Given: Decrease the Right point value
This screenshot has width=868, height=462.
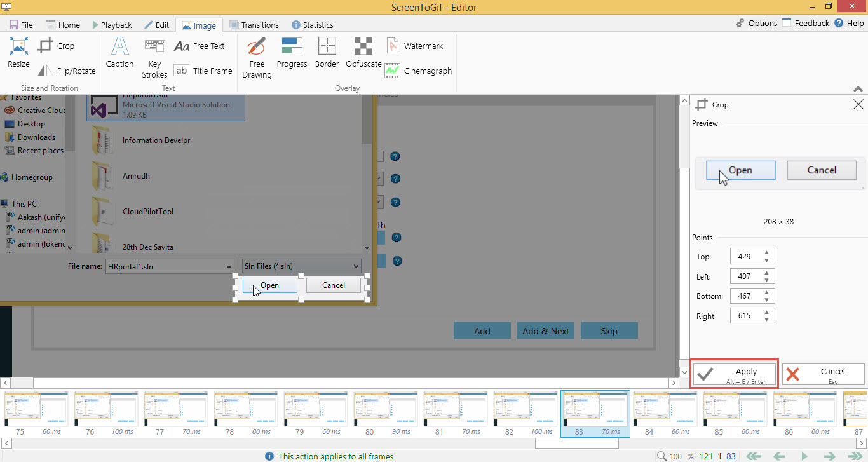Looking at the screenshot, I should click(767, 319).
